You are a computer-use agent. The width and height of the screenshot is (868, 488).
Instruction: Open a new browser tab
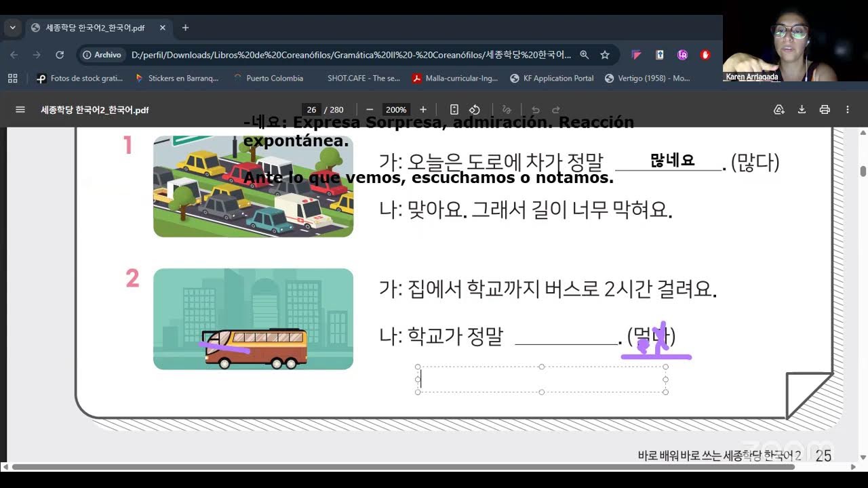pos(185,28)
